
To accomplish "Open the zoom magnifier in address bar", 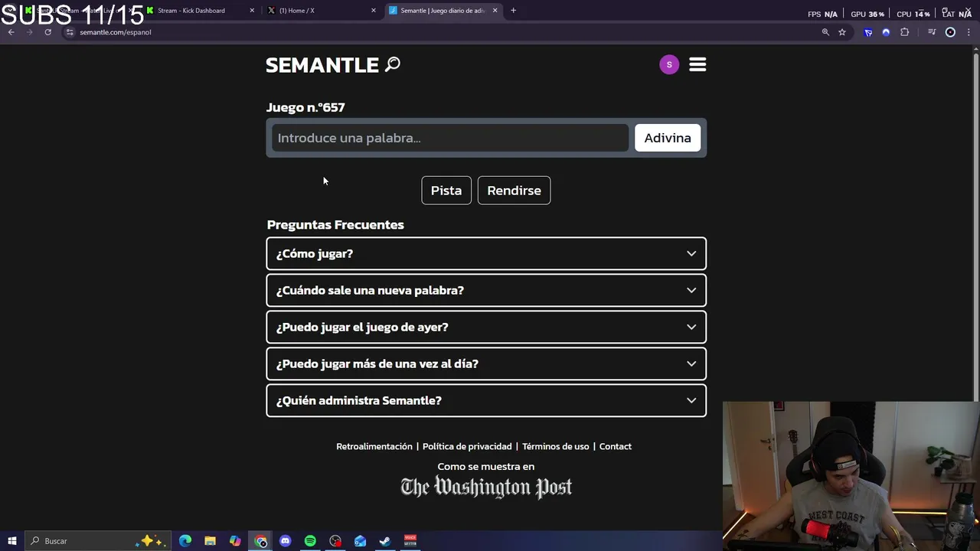I will point(825,32).
